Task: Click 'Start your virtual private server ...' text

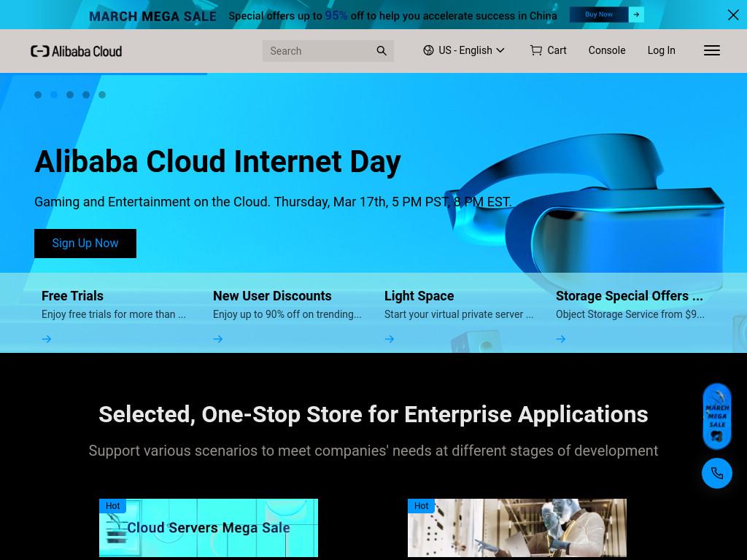Action: [x=459, y=314]
